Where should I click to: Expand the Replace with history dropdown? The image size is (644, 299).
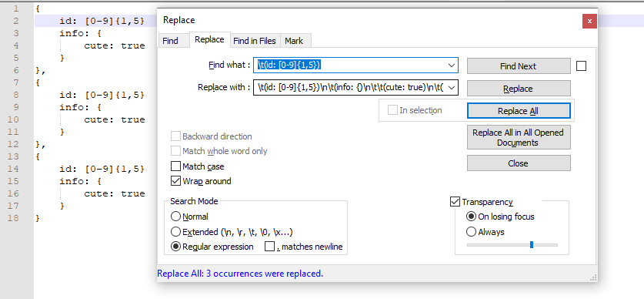452,87
